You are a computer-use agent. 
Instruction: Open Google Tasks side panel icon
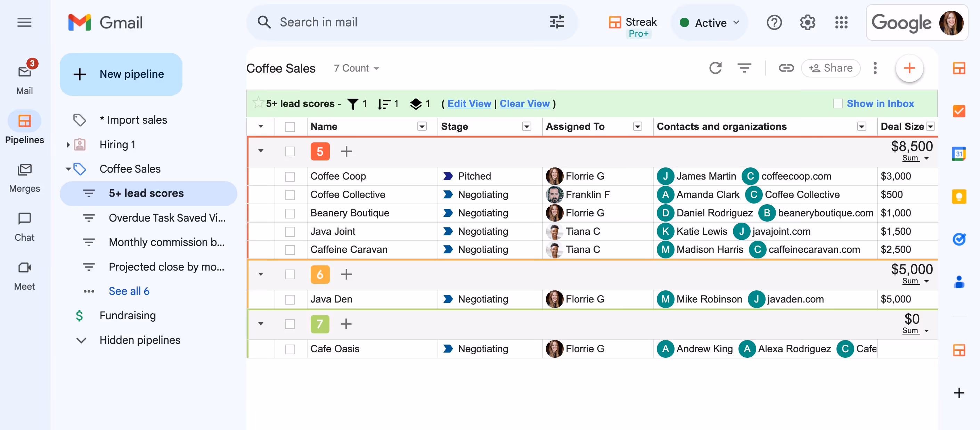959,239
